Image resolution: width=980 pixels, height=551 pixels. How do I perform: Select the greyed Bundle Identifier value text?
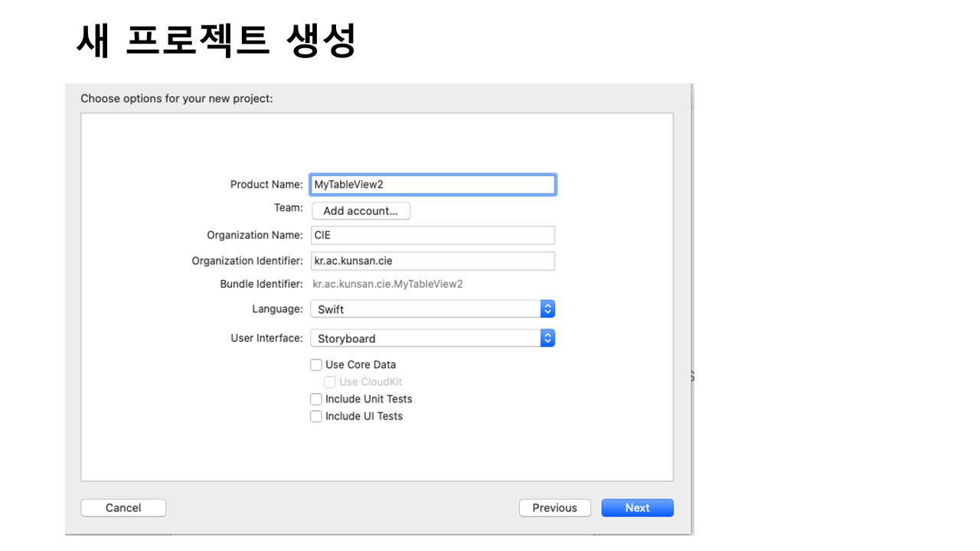(387, 284)
